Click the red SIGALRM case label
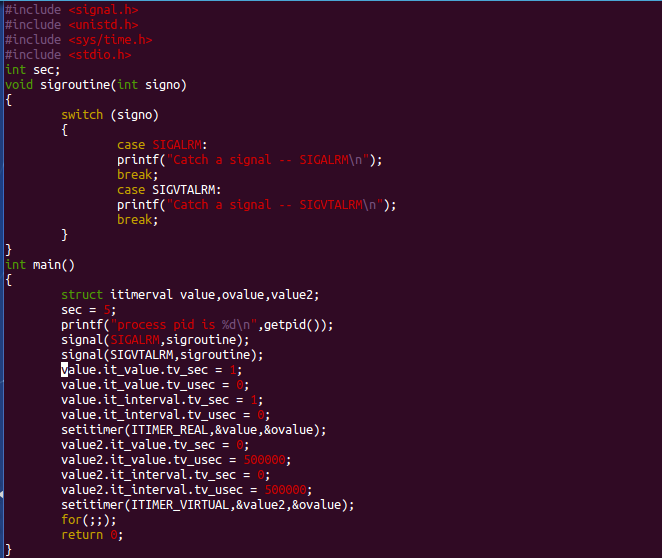Image resolution: width=662 pixels, height=558 pixels. coord(177,145)
